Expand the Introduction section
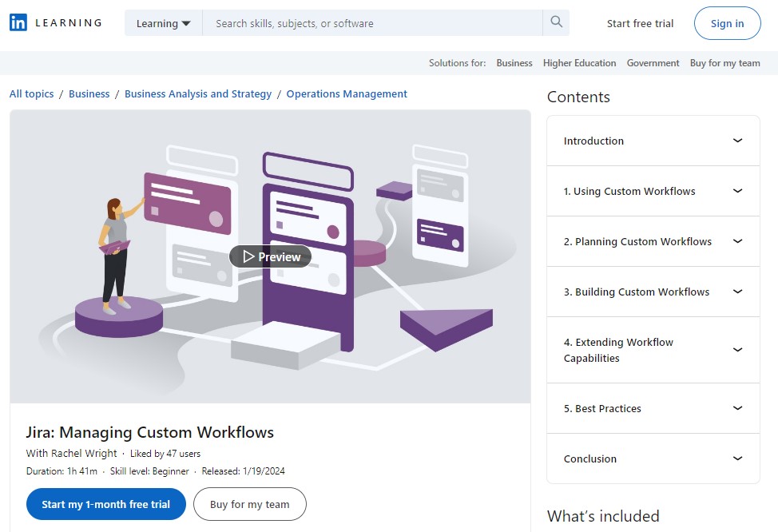Viewport: 778px width, 532px height. coord(653,141)
